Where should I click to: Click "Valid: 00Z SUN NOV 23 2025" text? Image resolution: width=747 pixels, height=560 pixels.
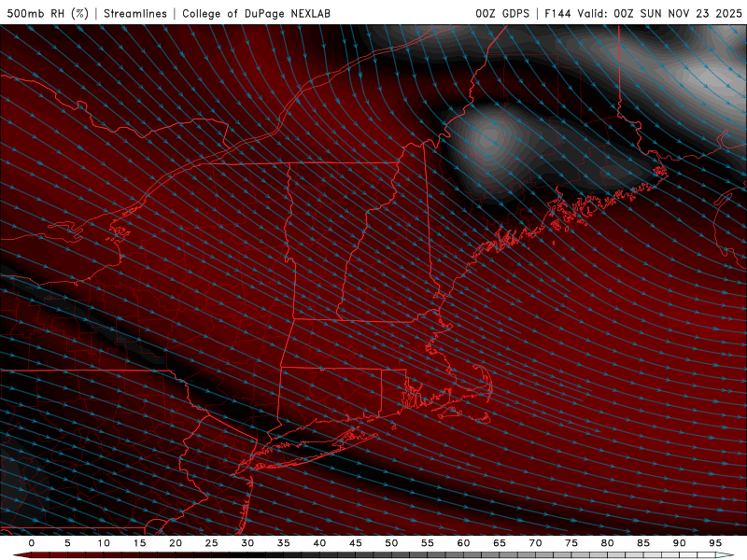[660, 13]
